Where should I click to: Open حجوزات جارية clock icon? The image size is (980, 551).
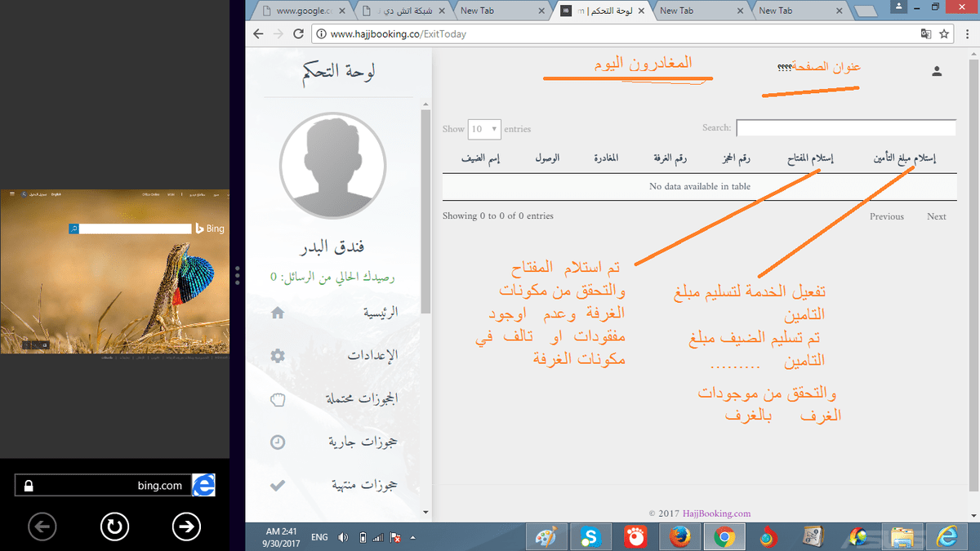[277, 442]
